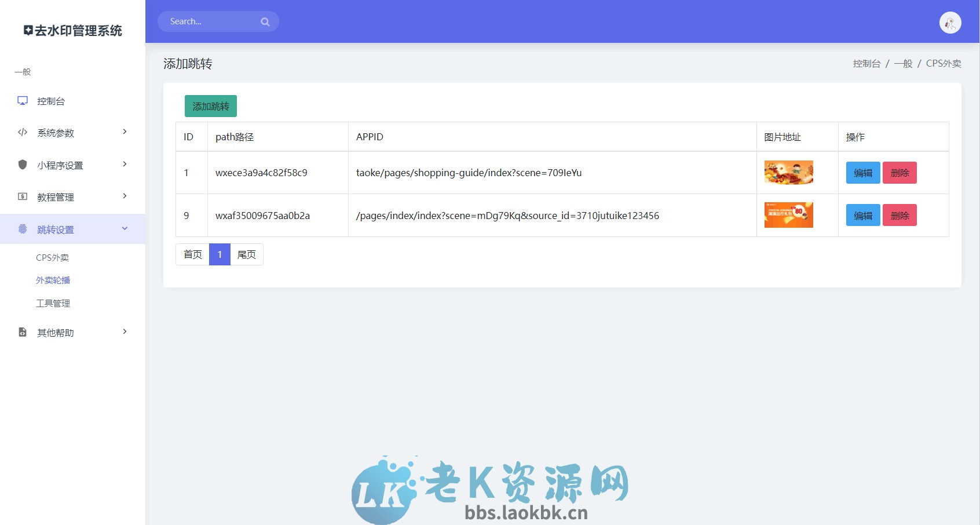980x525 pixels.
Task: Select the 外卖轮播 menu item
Action: click(x=52, y=280)
